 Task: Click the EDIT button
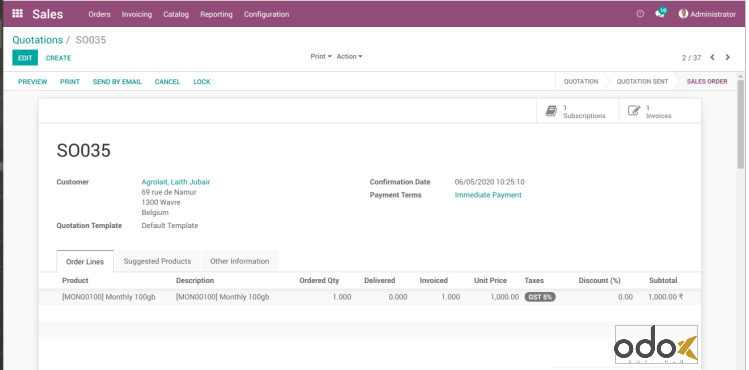[25, 58]
